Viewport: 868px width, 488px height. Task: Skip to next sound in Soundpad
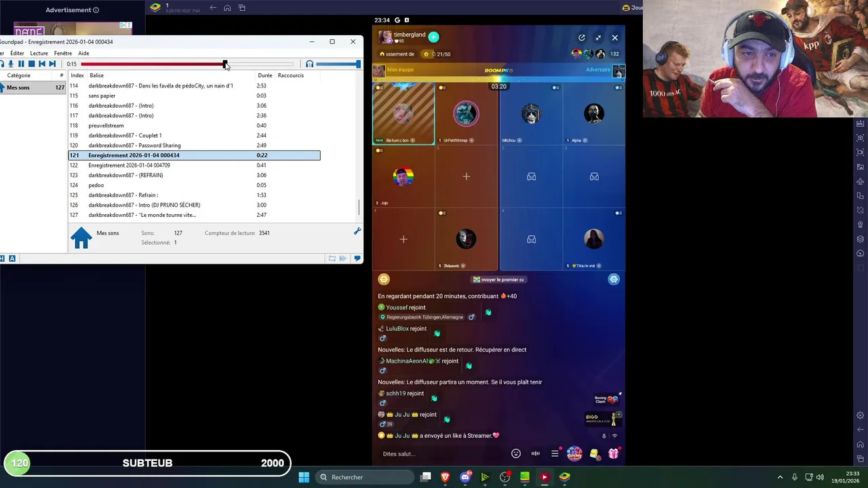point(52,64)
